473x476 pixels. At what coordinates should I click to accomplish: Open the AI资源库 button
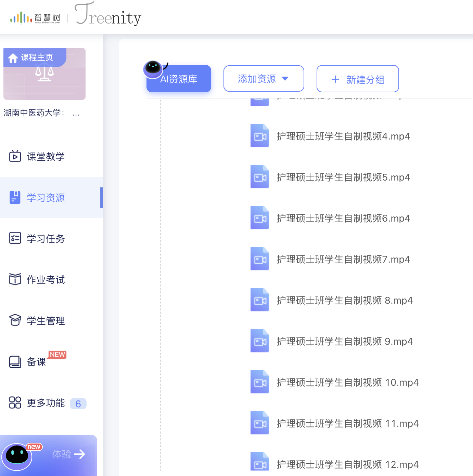(x=179, y=79)
